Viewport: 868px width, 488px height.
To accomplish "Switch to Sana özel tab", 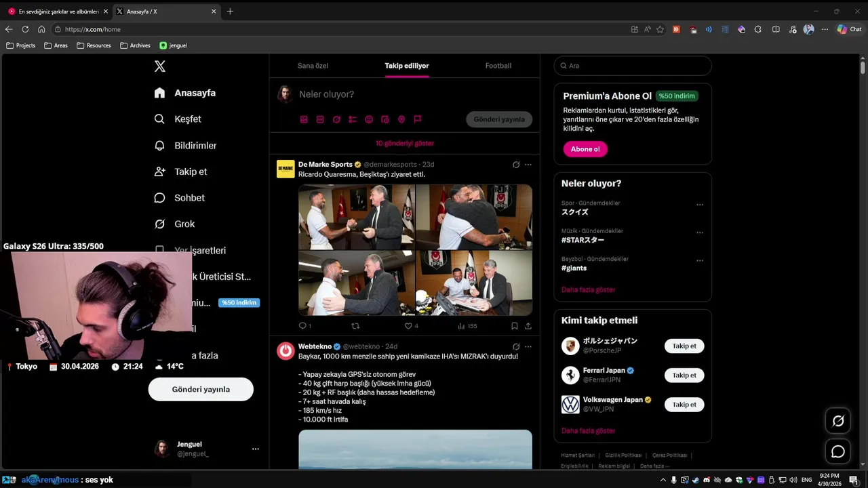I will (313, 66).
